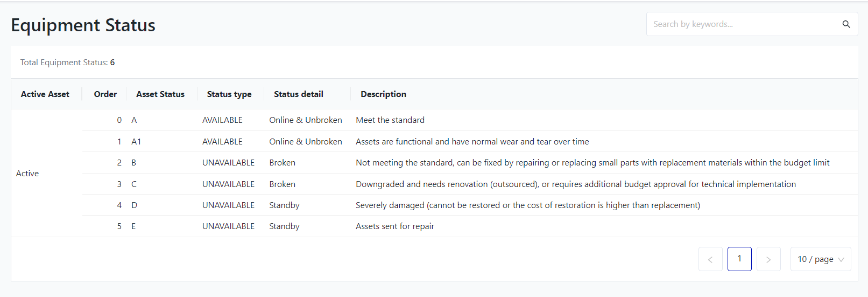Open the 10 / page size dropdown
The width and height of the screenshot is (868, 297).
(x=820, y=259)
